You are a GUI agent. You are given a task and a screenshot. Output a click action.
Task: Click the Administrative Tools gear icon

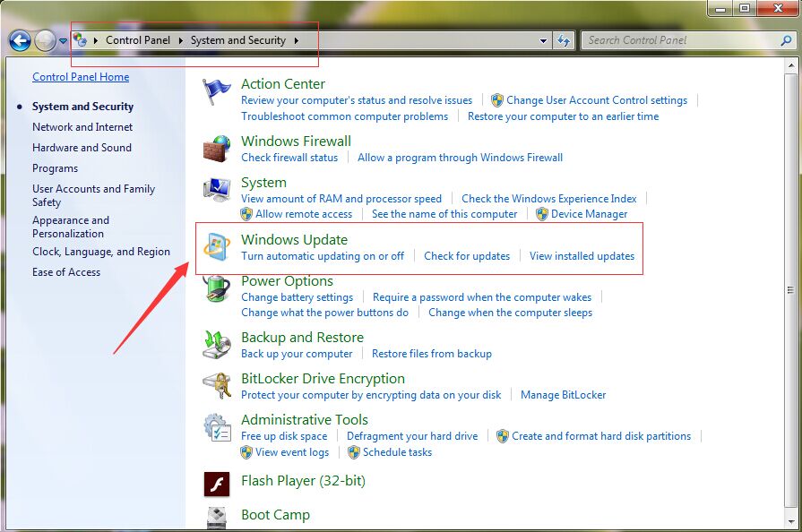[x=217, y=428]
